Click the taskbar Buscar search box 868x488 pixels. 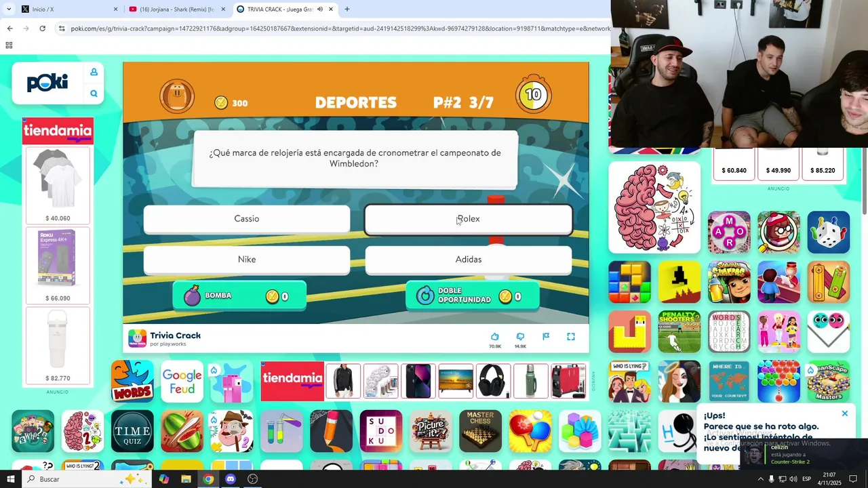coord(87,479)
